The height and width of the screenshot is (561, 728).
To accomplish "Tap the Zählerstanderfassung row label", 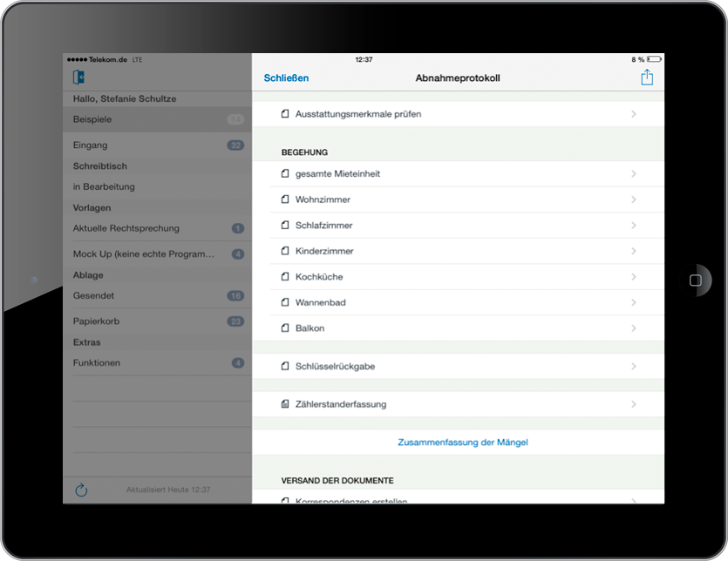I will coord(341,404).
